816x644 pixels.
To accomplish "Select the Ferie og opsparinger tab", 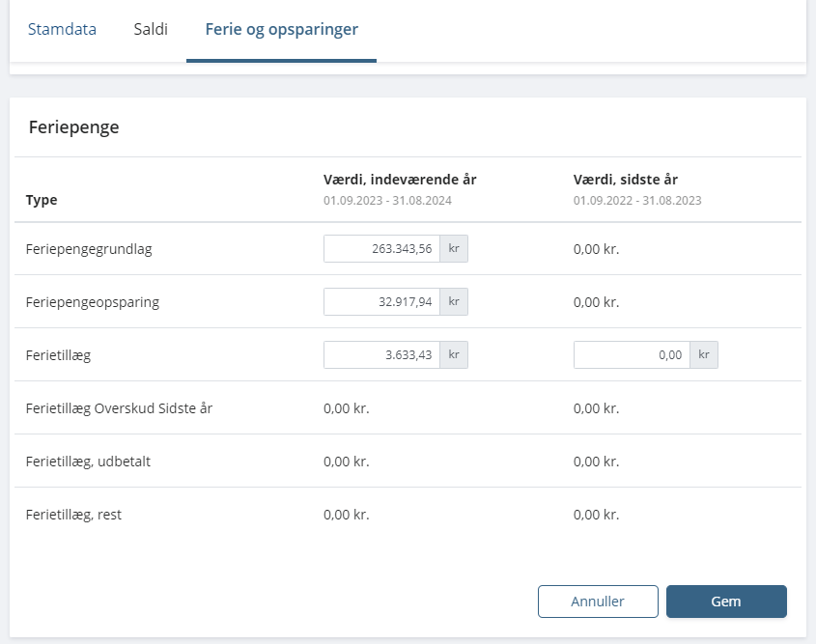I will point(281,29).
